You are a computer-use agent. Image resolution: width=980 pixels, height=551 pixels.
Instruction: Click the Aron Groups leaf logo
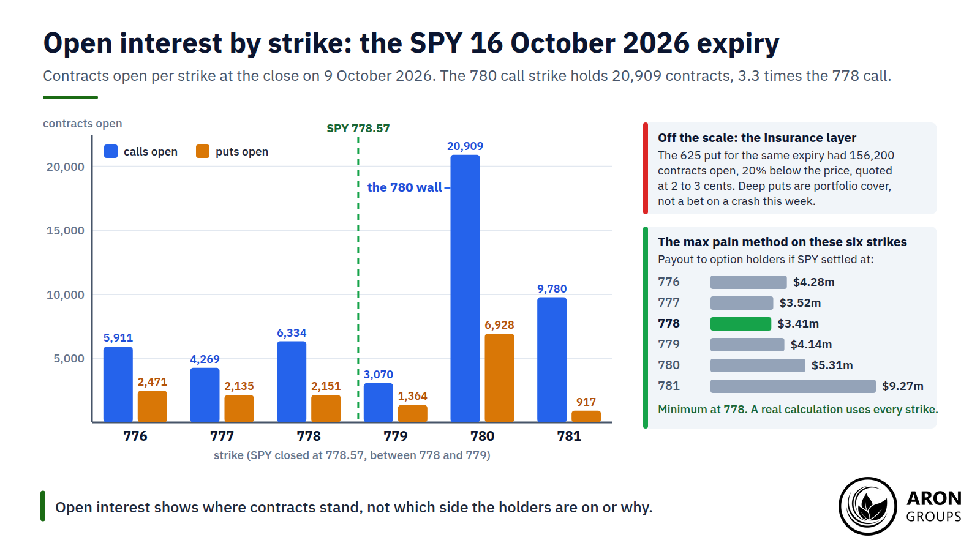pos(868,506)
